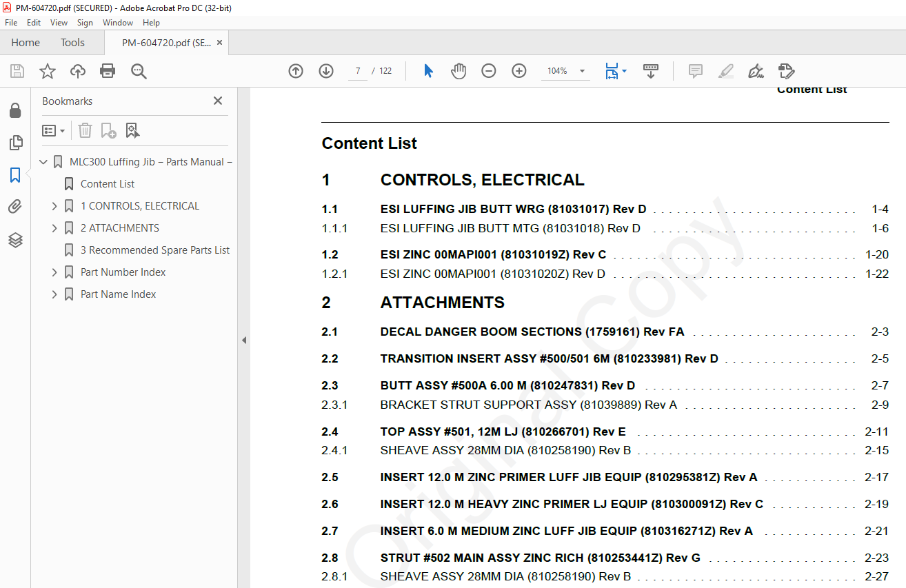Open the stamp and send tool

tap(786, 71)
